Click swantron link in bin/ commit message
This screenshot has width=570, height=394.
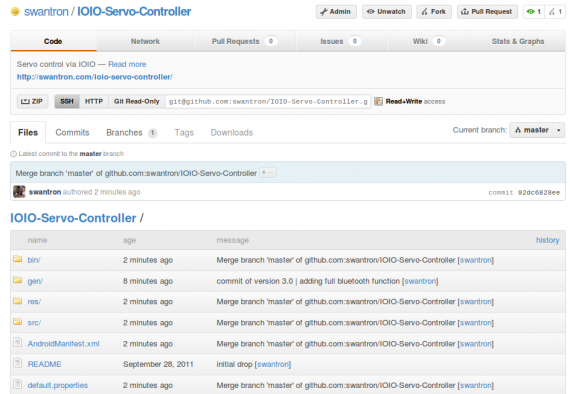coord(476,260)
